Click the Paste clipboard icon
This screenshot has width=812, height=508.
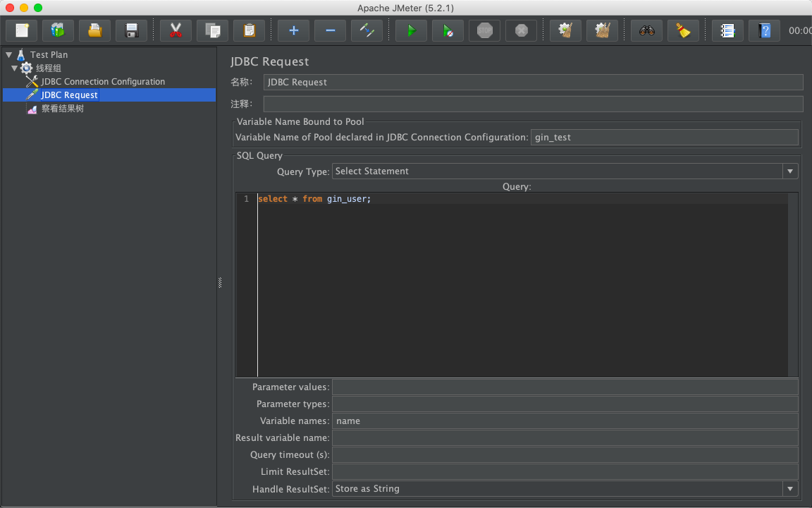pos(249,30)
